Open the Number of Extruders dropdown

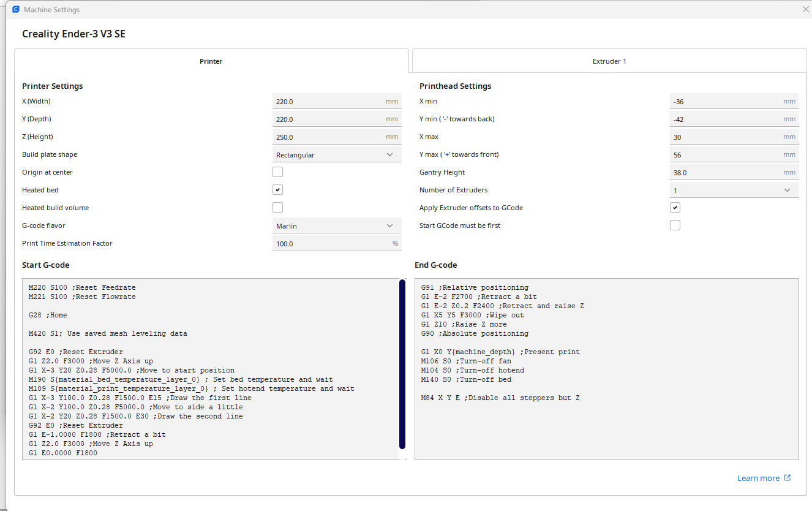pyautogui.click(x=734, y=191)
